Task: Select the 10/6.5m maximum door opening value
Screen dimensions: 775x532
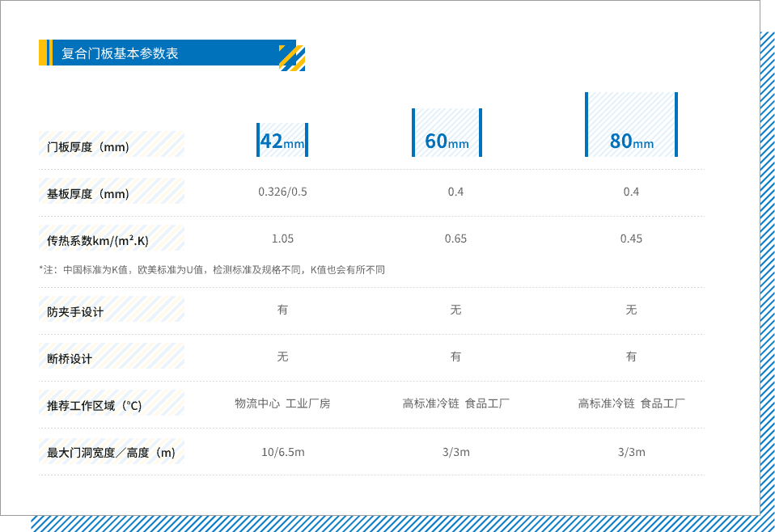Action: 282,452
